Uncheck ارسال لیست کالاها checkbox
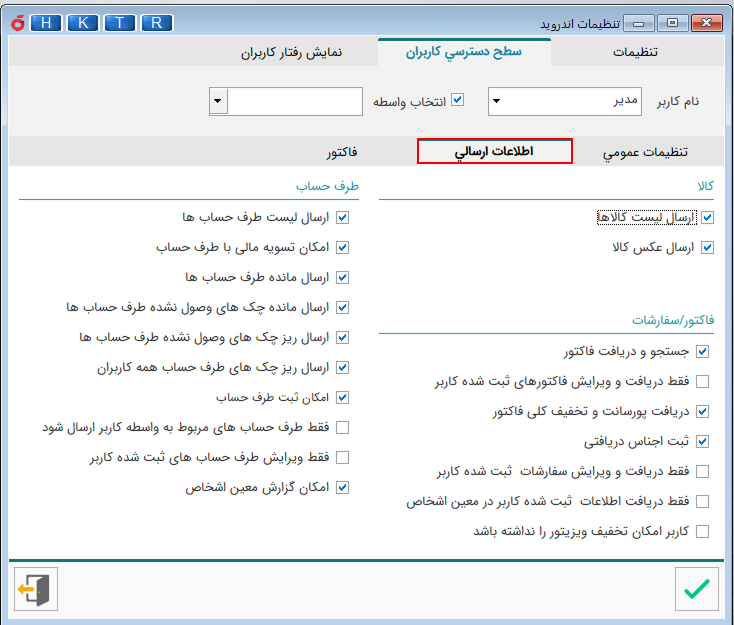Screen dimensions: 734x625 (x=707, y=217)
